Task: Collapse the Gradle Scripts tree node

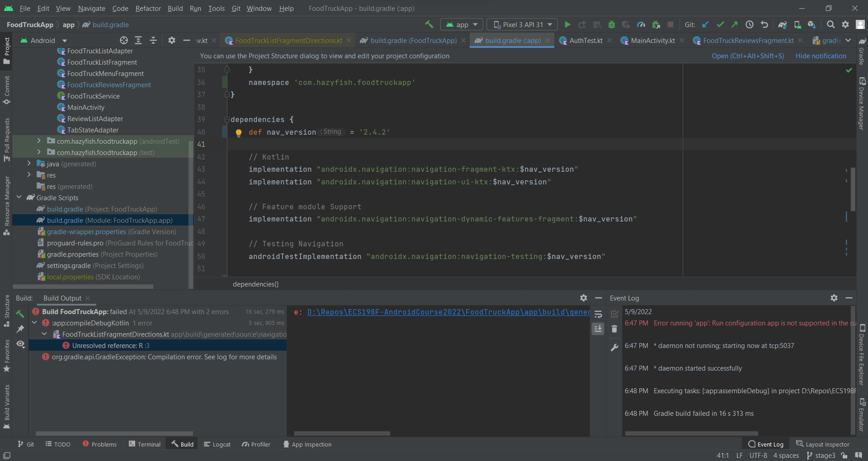Action: click(19, 198)
